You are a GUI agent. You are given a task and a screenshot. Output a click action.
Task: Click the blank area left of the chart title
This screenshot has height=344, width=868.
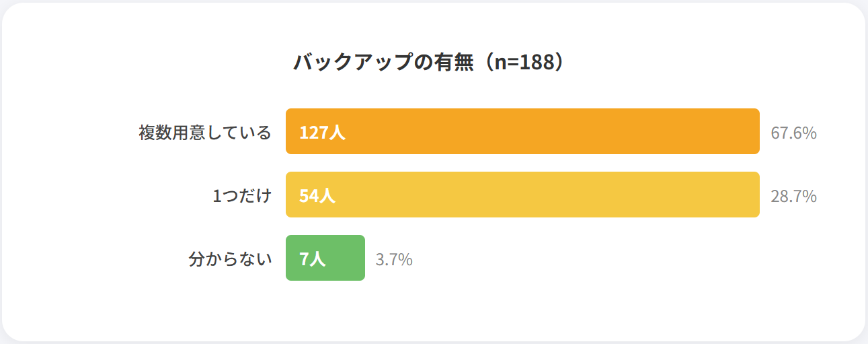pyautogui.click(x=168, y=63)
